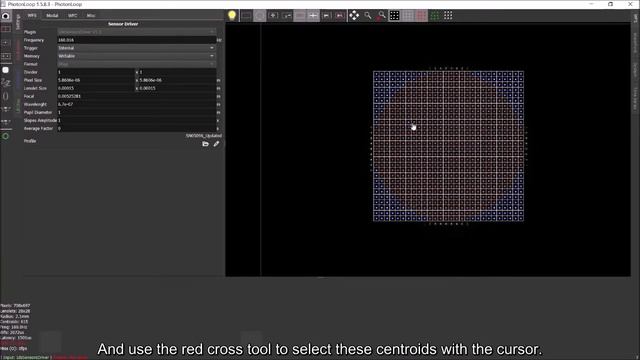Click the second Divider input field
Image resolution: width=640 pixels, height=360 pixels.
point(177,72)
